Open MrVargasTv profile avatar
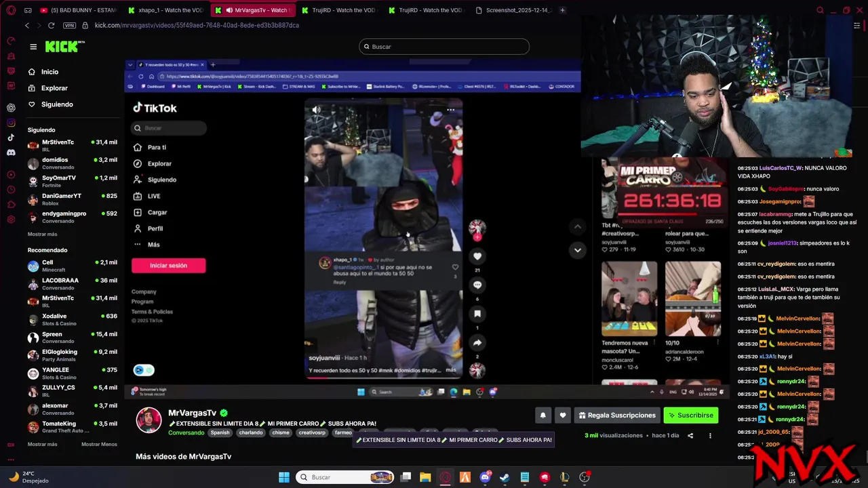The width and height of the screenshot is (868, 488). (149, 420)
